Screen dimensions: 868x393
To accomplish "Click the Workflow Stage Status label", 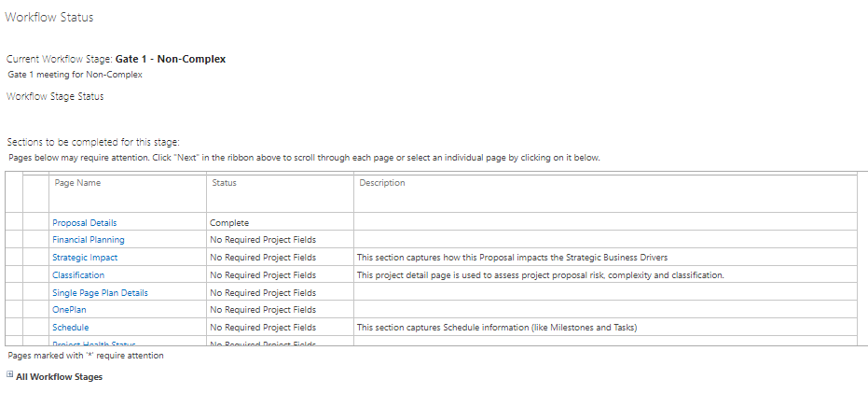I will pyautogui.click(x=55, y=96).
